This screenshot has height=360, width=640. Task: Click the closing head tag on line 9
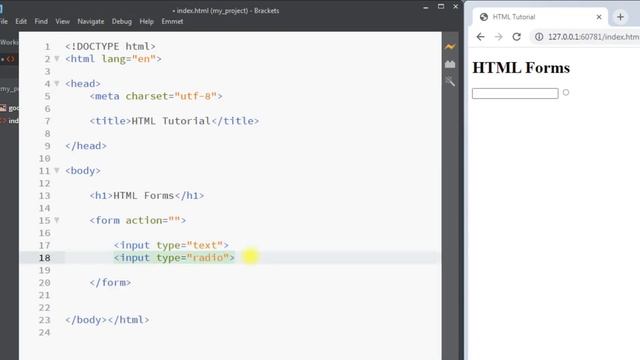pyautogui.click(x=86, y=146)
